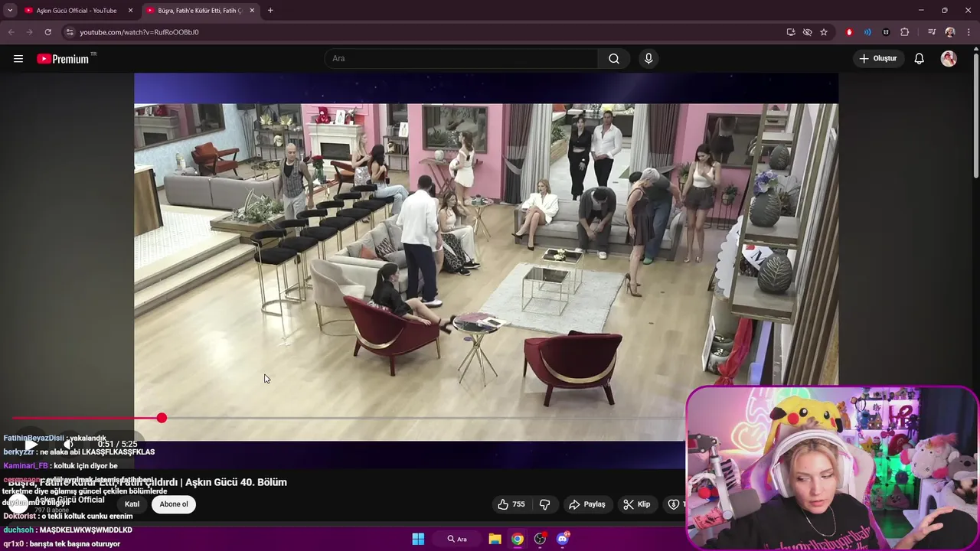
Task: Join the channel via Katıl button
Action: pyautogui.click(x=132, y=504)
